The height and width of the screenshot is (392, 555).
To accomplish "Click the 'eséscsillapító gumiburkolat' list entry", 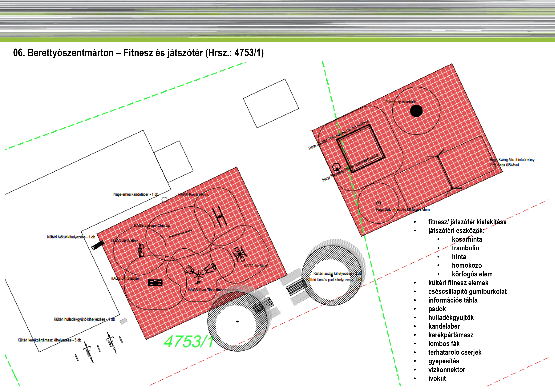I will (x=467, y=291).
